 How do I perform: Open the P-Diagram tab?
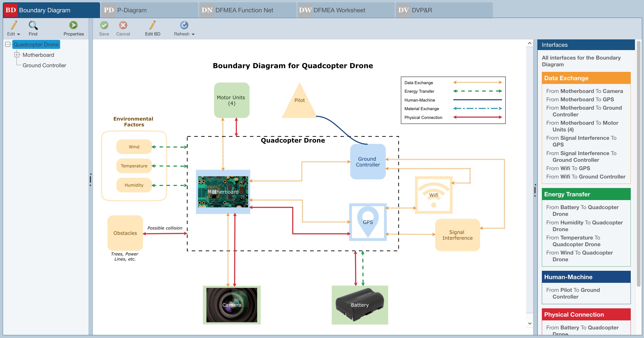coord(131,10)
